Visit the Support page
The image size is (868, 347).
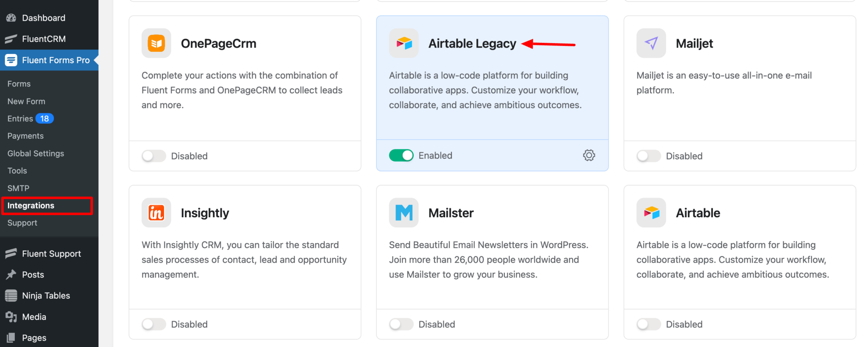pyautogui.click(x=22, y=223)
